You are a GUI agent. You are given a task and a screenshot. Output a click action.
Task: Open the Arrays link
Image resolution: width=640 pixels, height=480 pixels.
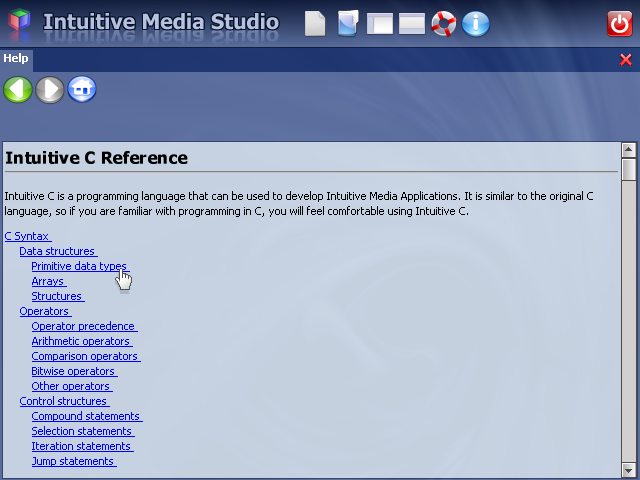click(49, 281)
